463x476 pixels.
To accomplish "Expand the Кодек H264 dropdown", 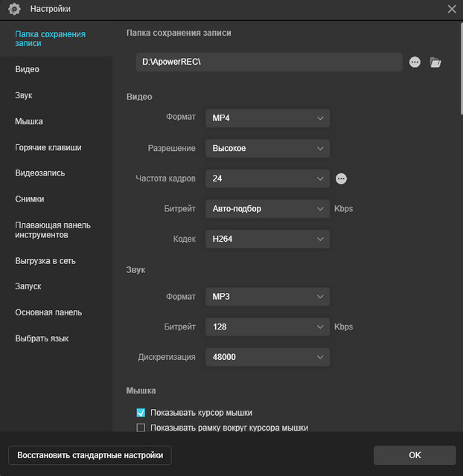I will pos(267,239).
